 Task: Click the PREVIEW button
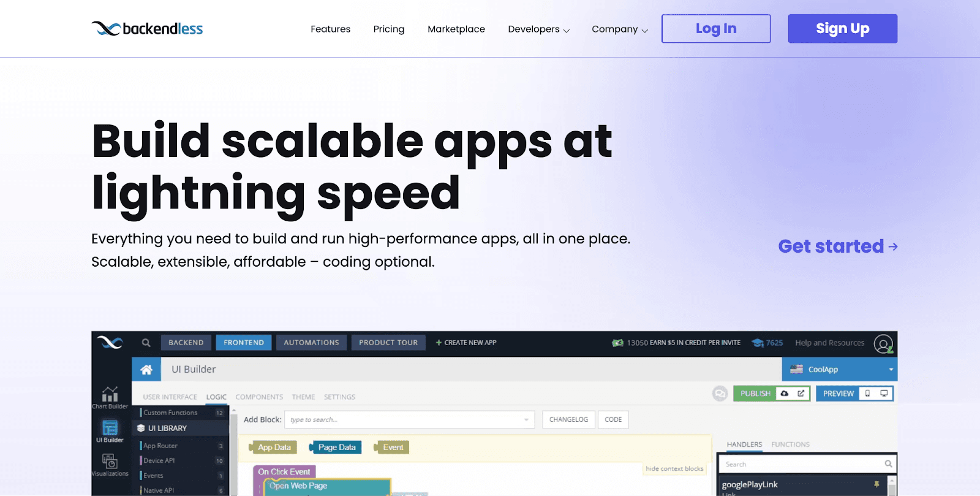pyautogui.click(x=838, y=394)
